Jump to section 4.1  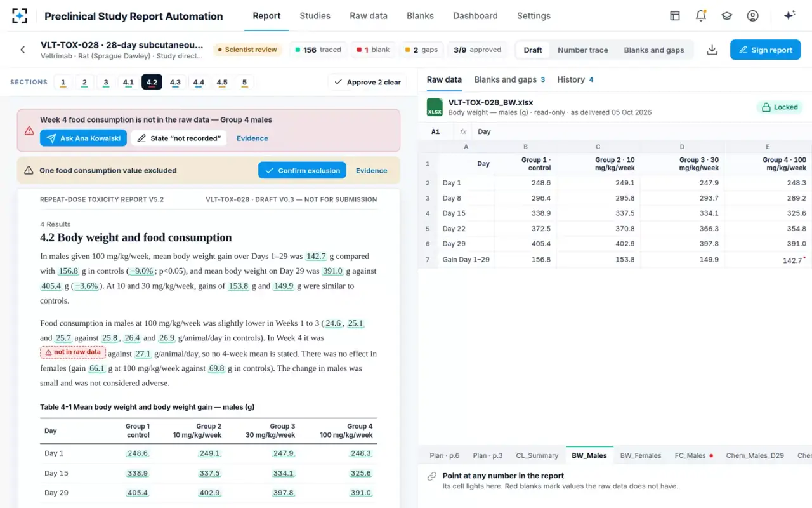[128, 82]
